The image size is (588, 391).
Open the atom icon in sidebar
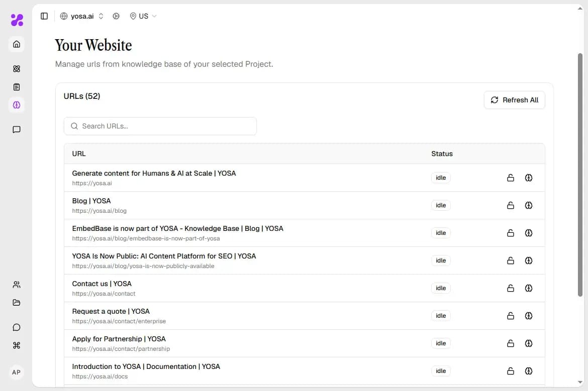tap(17, 69)
